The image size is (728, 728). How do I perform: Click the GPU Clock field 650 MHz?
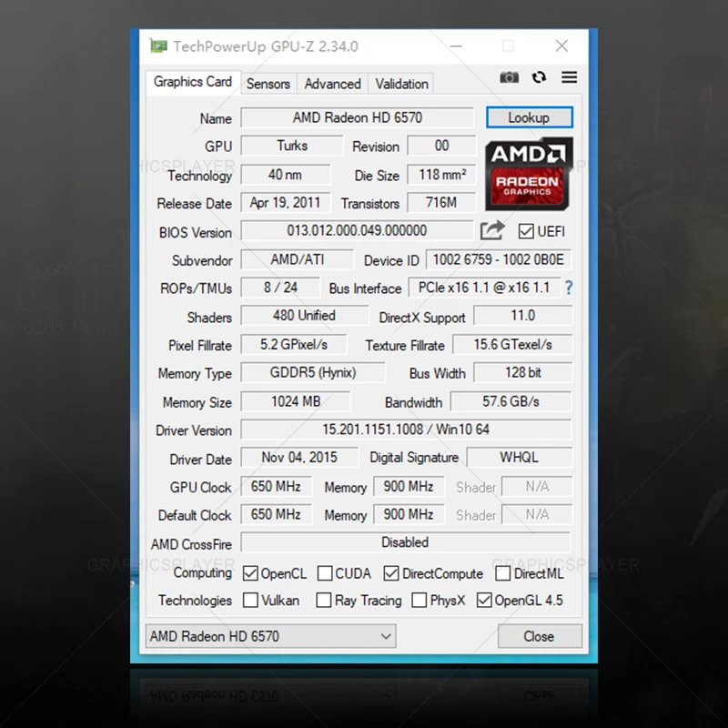277,486
